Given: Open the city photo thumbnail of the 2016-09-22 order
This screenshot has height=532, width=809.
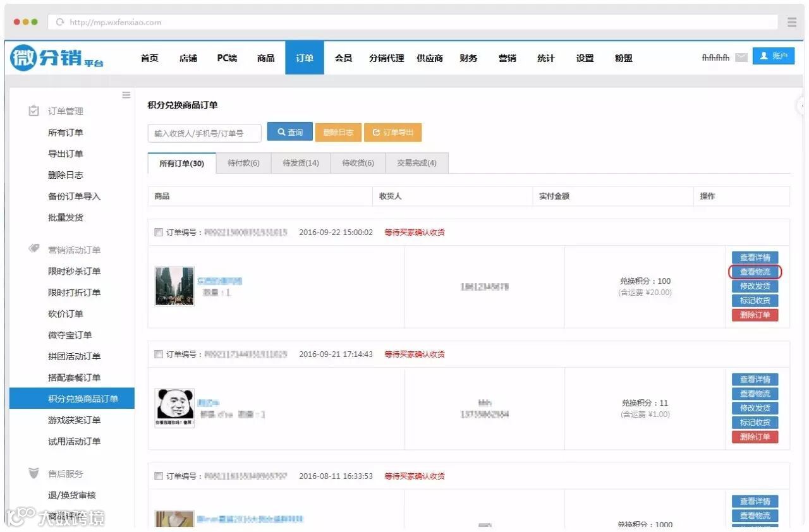Looking at the screenshot, I should (x=174, y=286).
